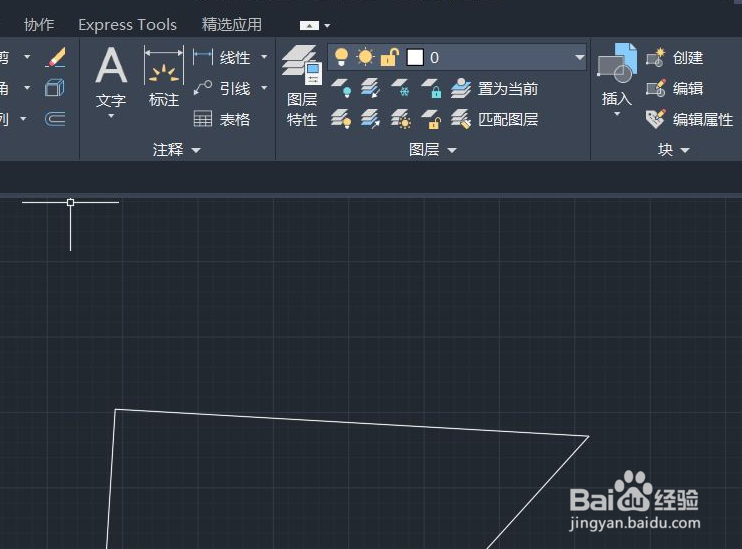742x549 pixels.
Task: Select the 线性 linear dimension button
Action: pyautogui.click(x=221, y=57)
